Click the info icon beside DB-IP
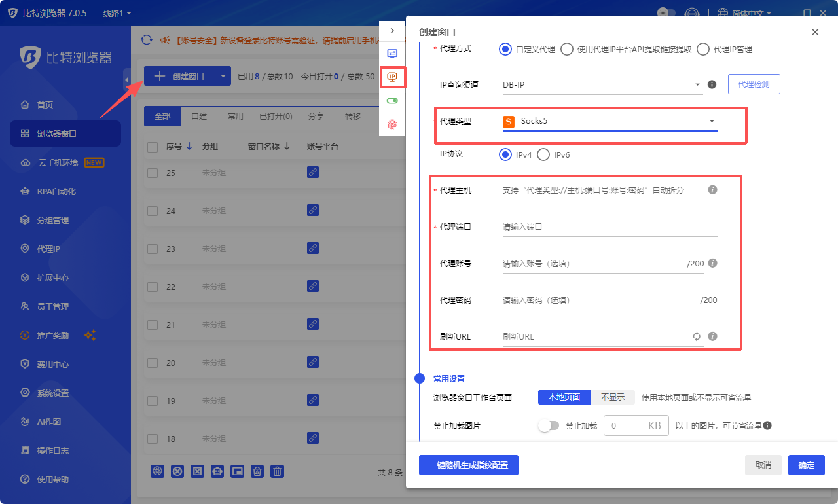 [712, 84]
